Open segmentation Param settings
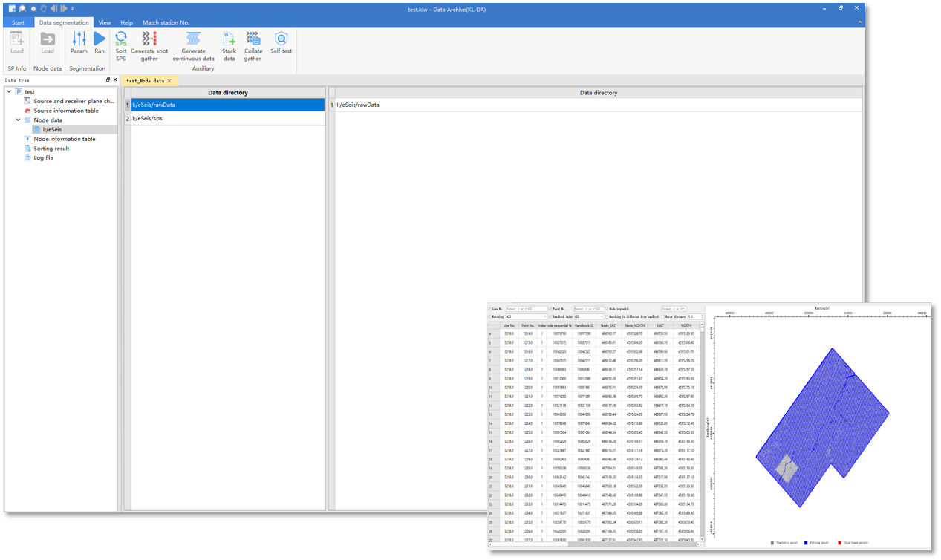 79,43
